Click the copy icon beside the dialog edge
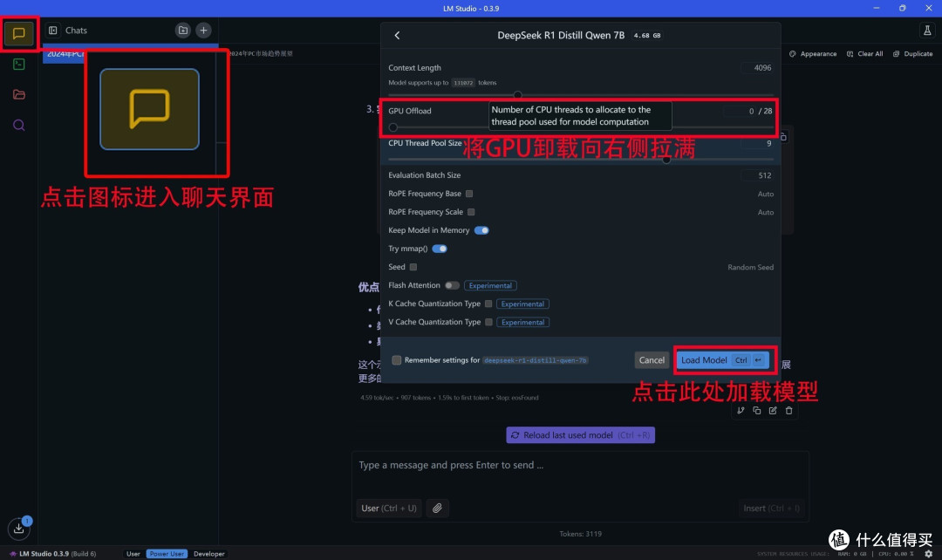This screenshot has width=942, height=560. [783, 137]
